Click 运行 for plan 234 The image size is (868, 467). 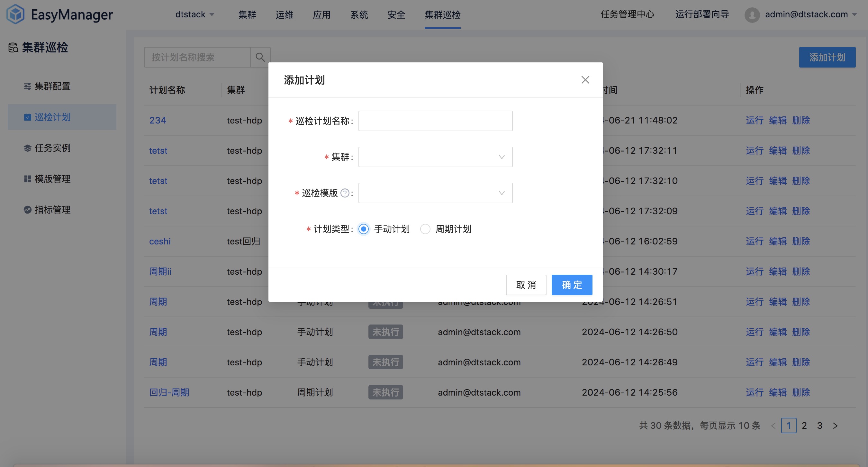[x=755, y=120]
